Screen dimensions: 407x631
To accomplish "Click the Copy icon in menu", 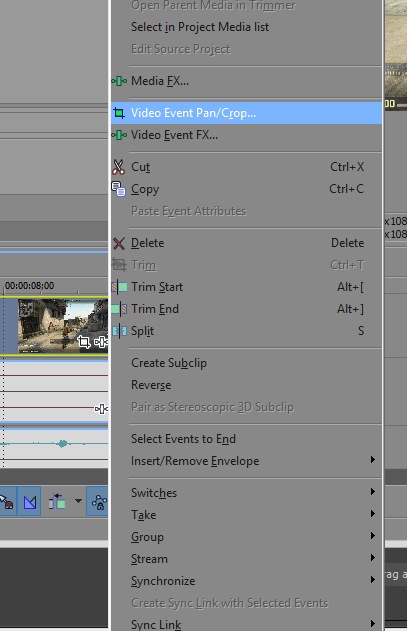I will (x=118, y=189).
